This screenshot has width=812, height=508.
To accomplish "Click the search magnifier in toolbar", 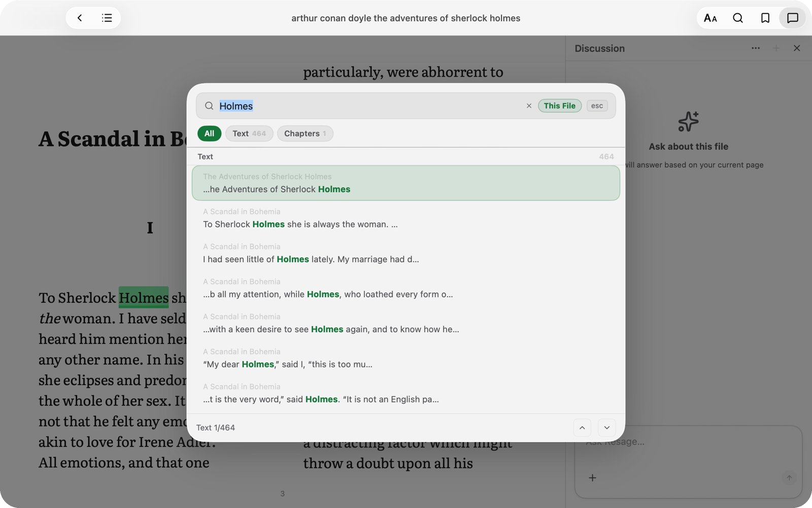I will coord(738,18).
